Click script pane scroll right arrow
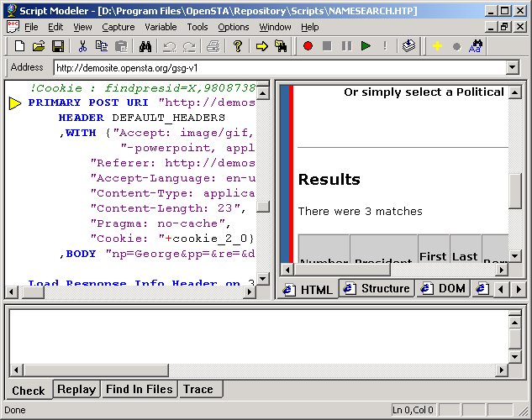The image size is (532, 420). 250,291
